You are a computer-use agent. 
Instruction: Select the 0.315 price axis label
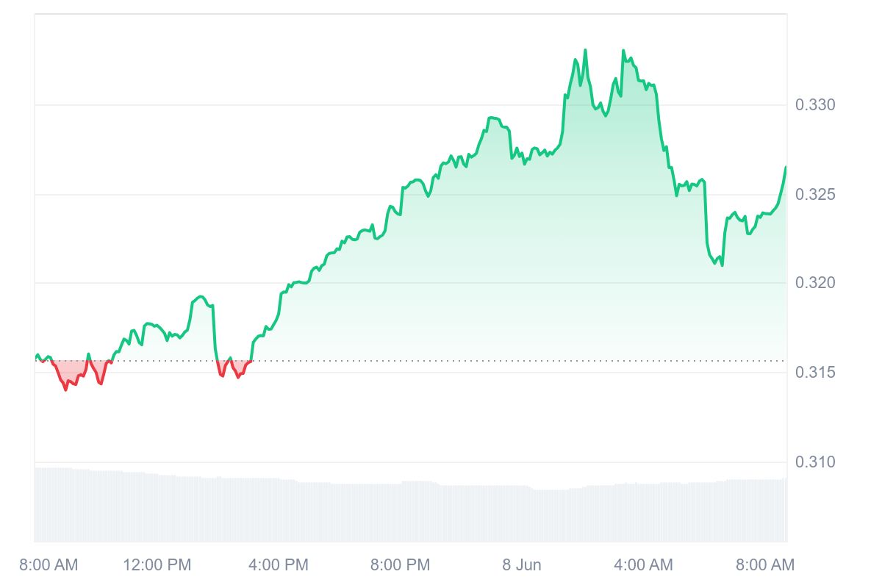click(816, 373)
